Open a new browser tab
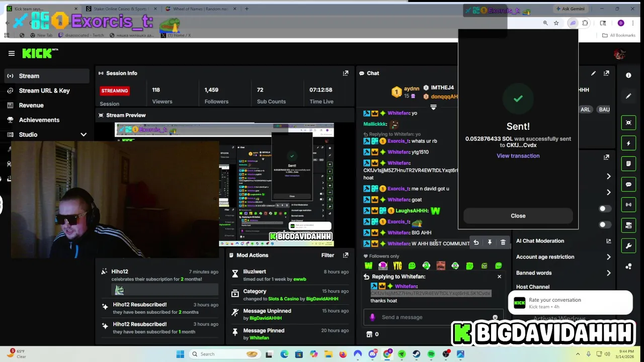644x362 pixels. click(x=247, y=9)
